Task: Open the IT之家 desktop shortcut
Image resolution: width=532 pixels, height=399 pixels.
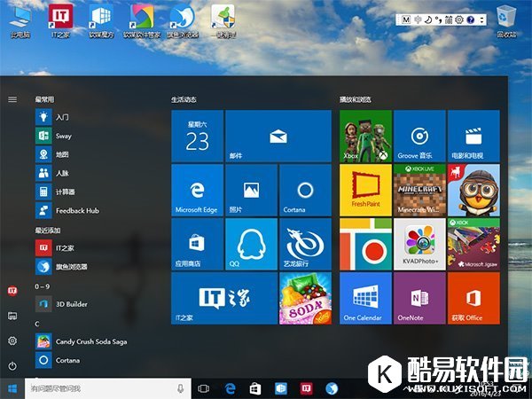Action: 60,21
